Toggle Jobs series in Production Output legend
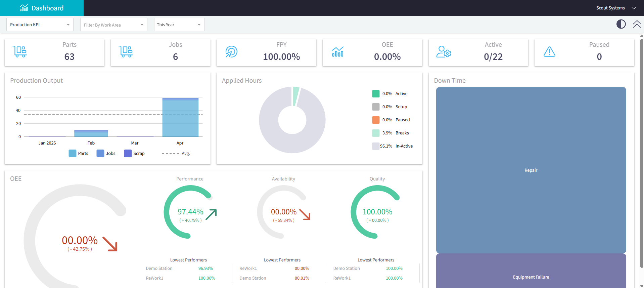 pyautogui.click(x=106, y=153)
